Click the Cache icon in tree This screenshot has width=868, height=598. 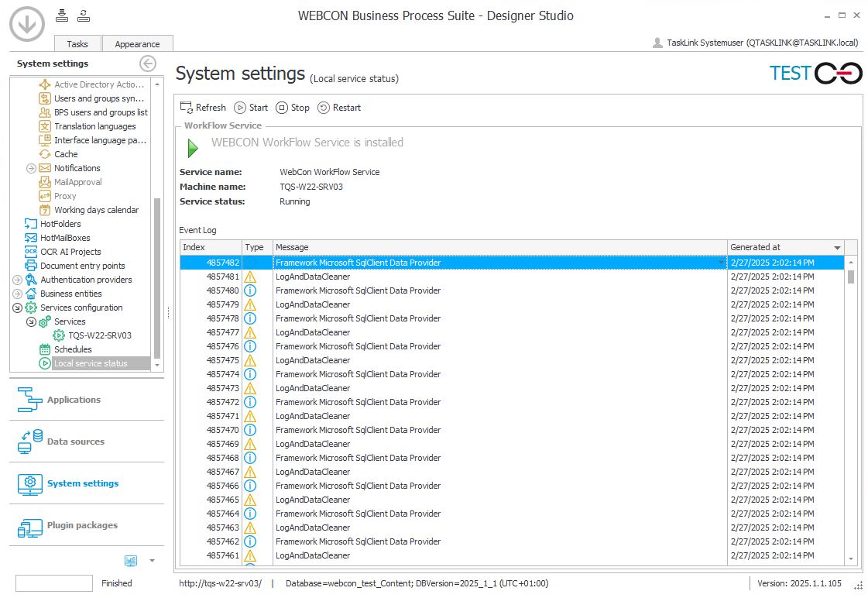point(45,154)
